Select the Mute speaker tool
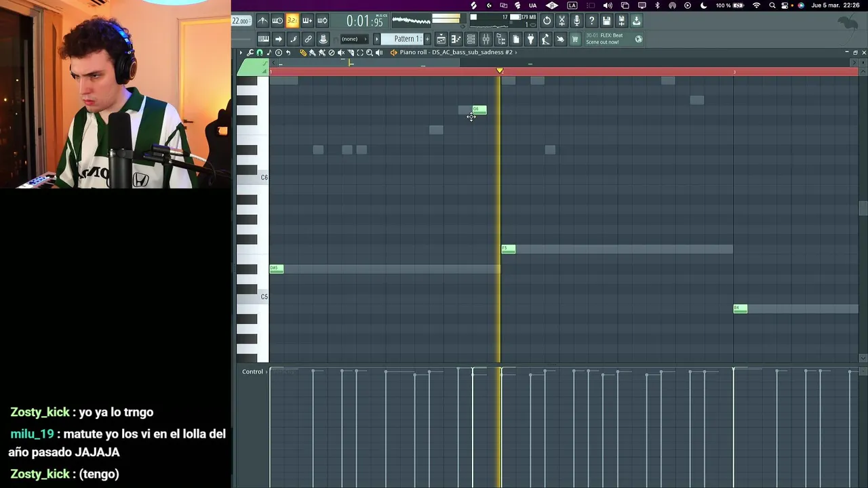868x488 pixels. point(341,52)
